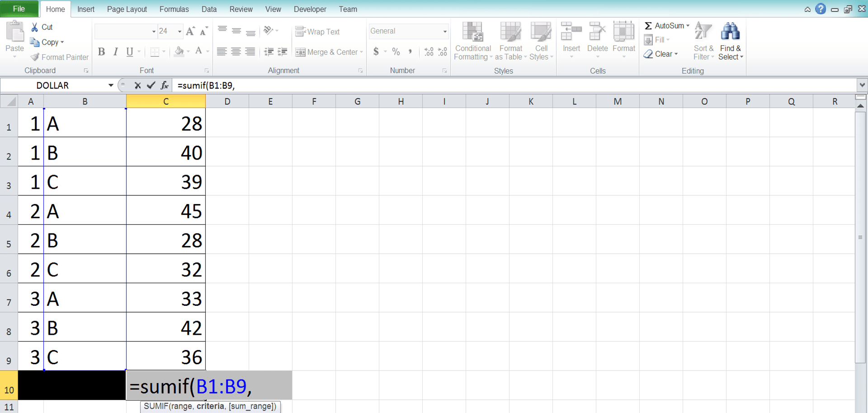Toggle Align Text Left
The image size is (868, 413).
222,52
